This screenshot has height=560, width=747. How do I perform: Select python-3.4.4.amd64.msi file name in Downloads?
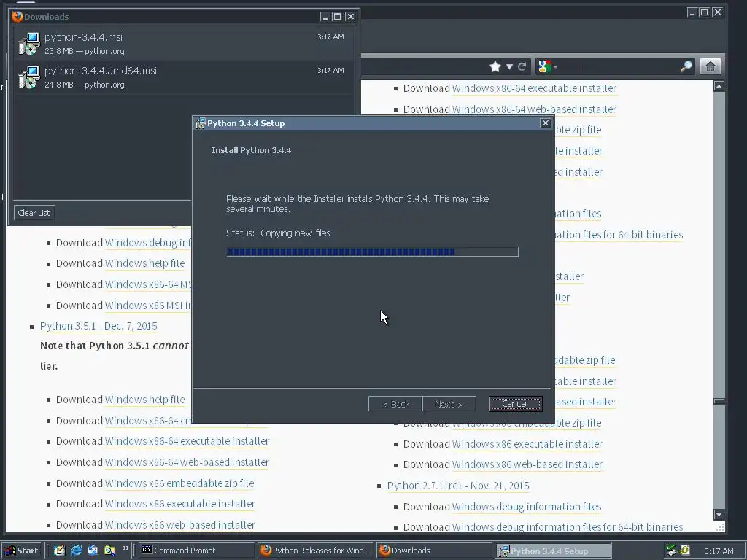(x=101, y=71)
